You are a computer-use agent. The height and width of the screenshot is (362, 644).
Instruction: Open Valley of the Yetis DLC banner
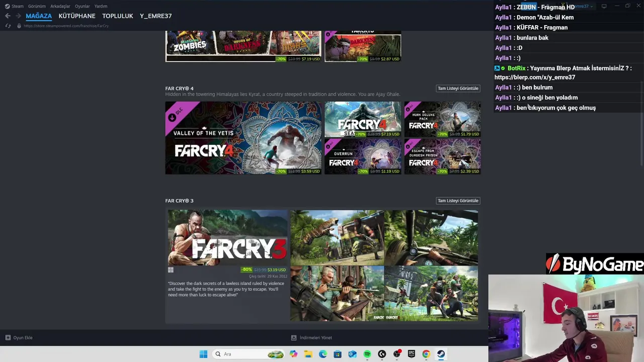coord(243,138)
